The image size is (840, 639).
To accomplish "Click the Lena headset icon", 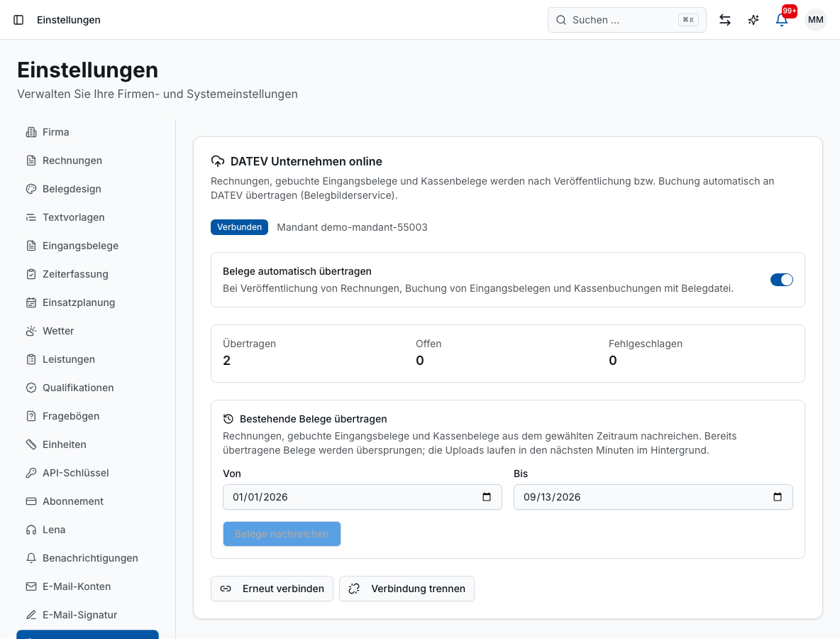I will pos(31,530).
